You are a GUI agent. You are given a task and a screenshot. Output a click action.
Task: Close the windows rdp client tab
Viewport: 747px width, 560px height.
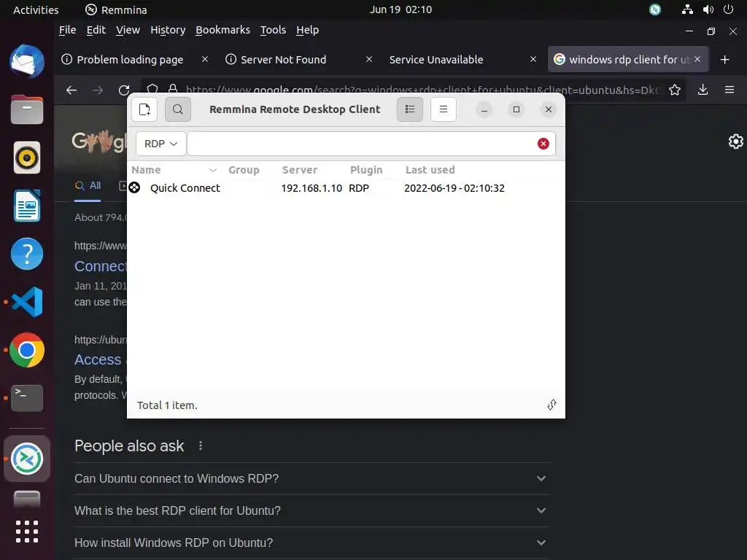click(697, 59)
